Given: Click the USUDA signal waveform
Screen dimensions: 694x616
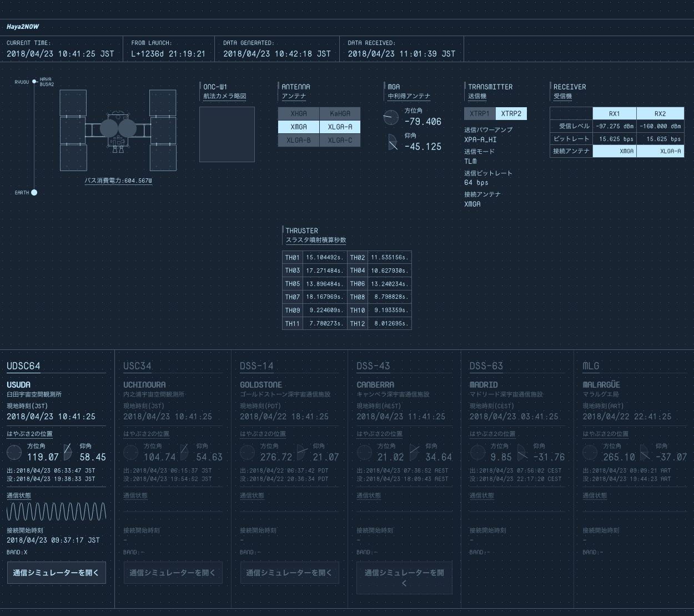Looking at the screenshot, I should [56, 512].
